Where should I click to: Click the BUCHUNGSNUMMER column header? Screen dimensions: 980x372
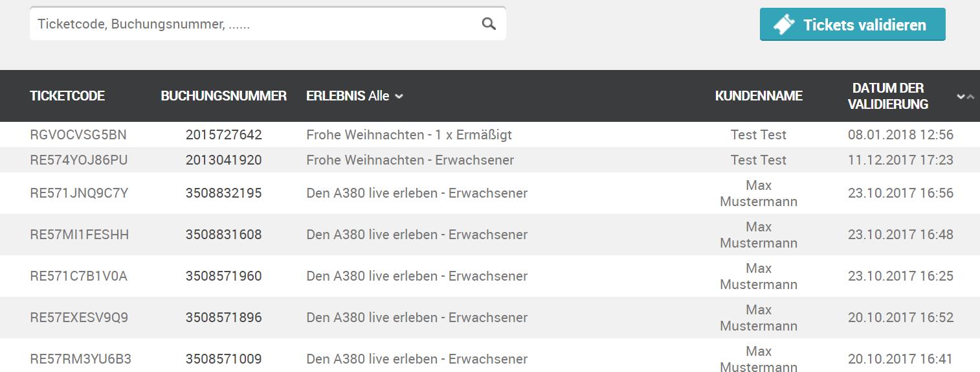tap(223, 96)
